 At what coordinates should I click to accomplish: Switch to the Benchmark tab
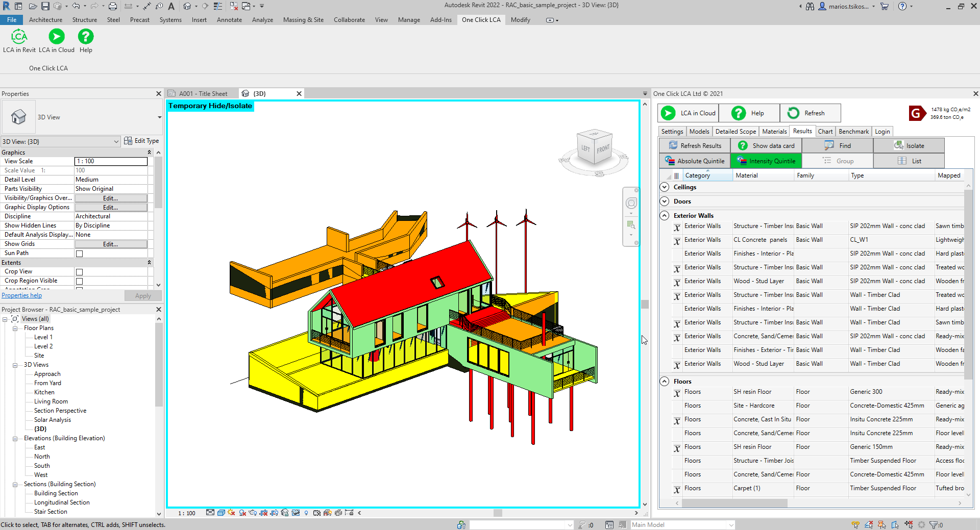click(853, 132)
